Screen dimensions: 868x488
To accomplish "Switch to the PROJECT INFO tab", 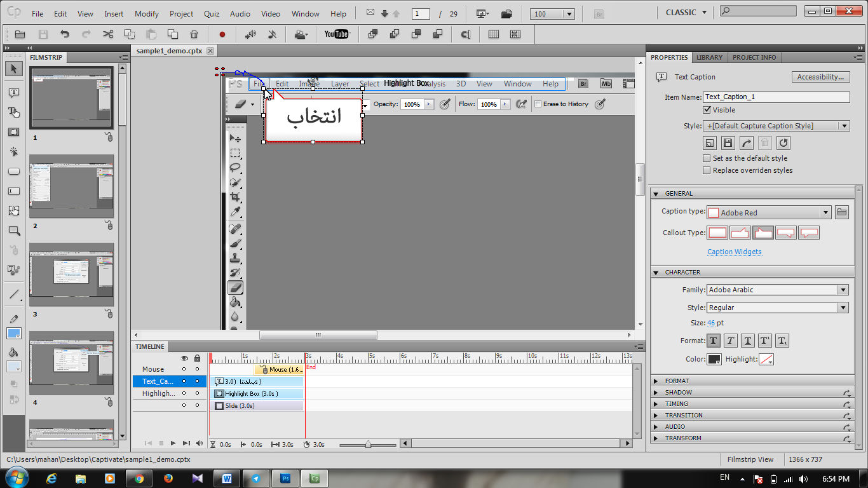I will tap(754, 57).
